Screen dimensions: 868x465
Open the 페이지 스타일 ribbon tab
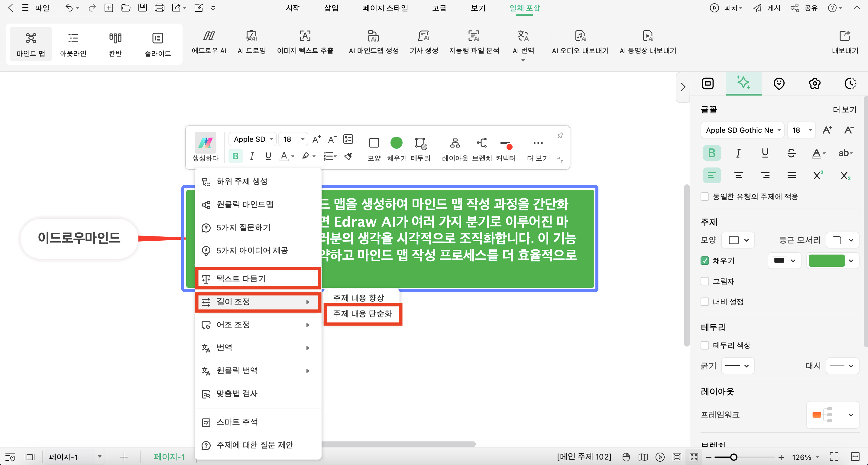[x=385, y=8]
